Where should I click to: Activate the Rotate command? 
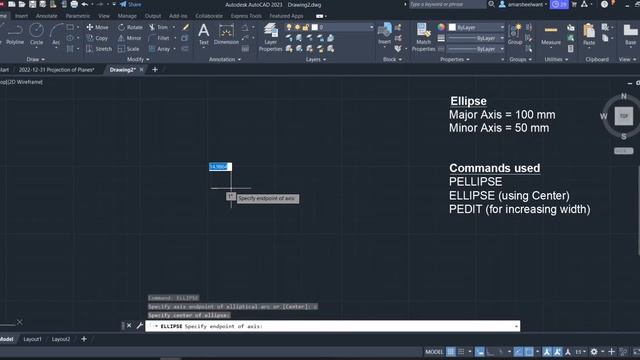pyautogui.click(x=130, y=27)
